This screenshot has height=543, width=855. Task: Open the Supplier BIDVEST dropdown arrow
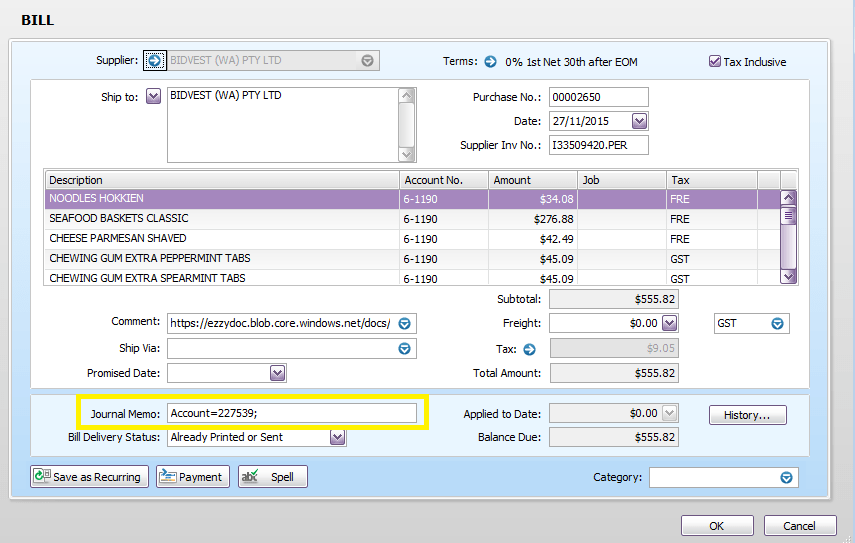[368, 61]
